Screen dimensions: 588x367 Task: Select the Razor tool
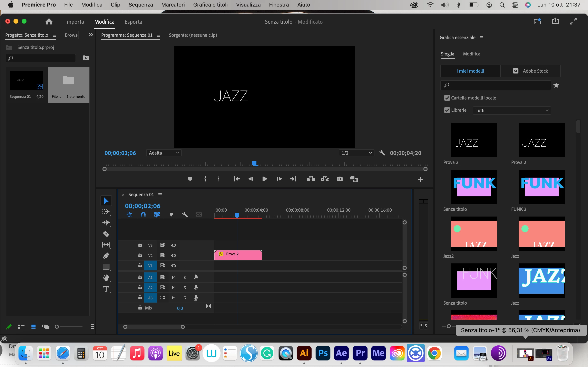click(x=106, y=234)
